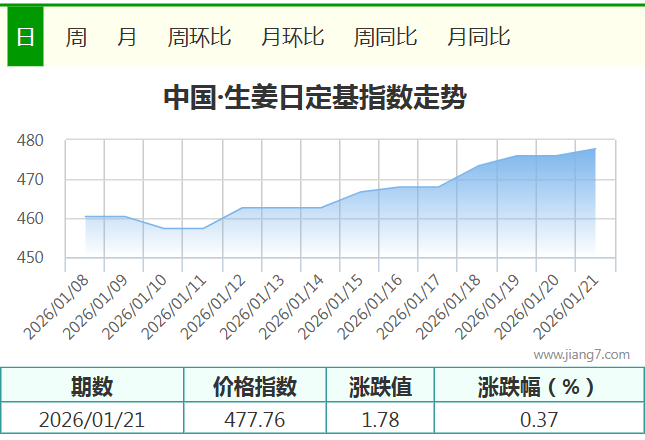Screen dimensions: 645x440
Task: Click the 涨跌幅（%） column header
Action: (538, 386)
